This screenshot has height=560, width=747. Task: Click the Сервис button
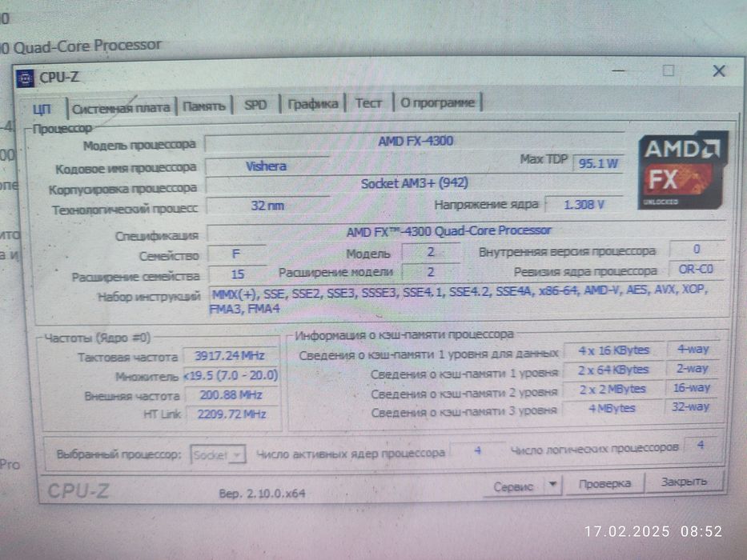[513, 486]
